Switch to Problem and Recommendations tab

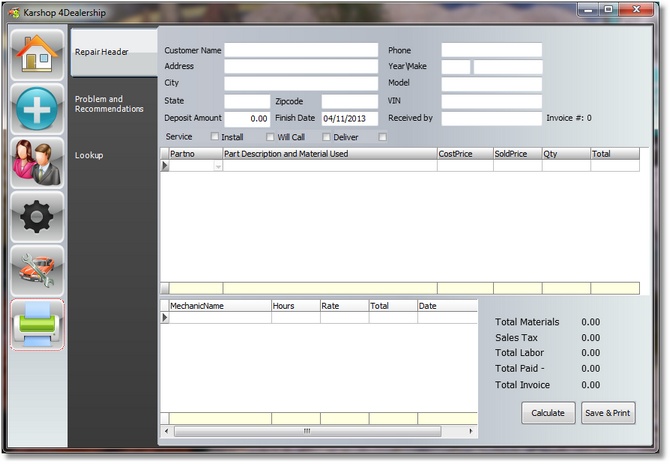click(x=109, y=104)
